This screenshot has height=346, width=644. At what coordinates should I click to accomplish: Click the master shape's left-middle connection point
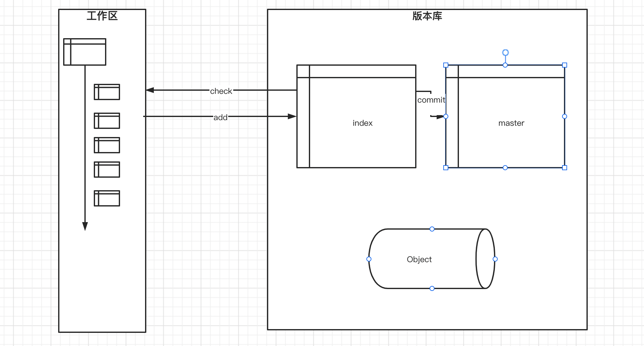[x=446, y=116]
